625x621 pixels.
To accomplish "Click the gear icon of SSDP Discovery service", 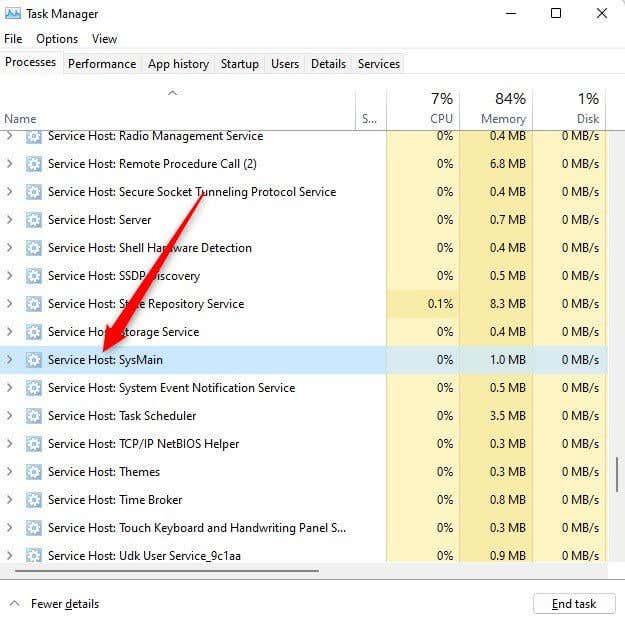I will click(33, 276).
